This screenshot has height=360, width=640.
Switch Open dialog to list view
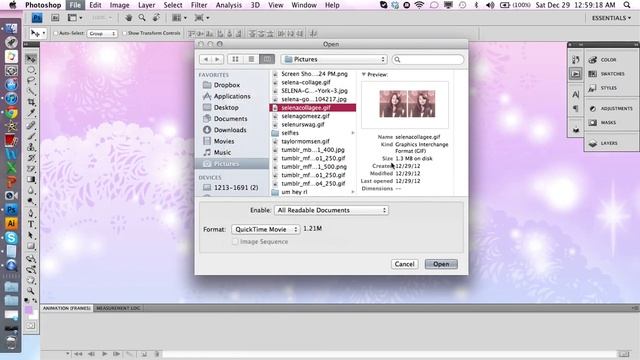(251, 59)
